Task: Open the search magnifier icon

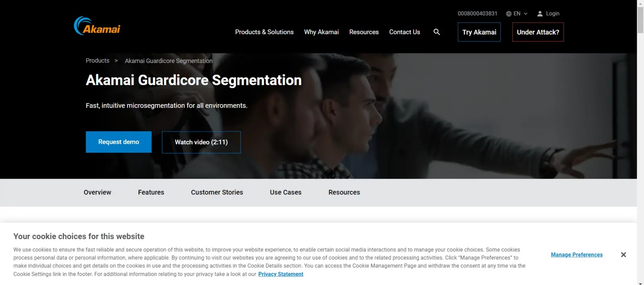Action: coord(437,32)
